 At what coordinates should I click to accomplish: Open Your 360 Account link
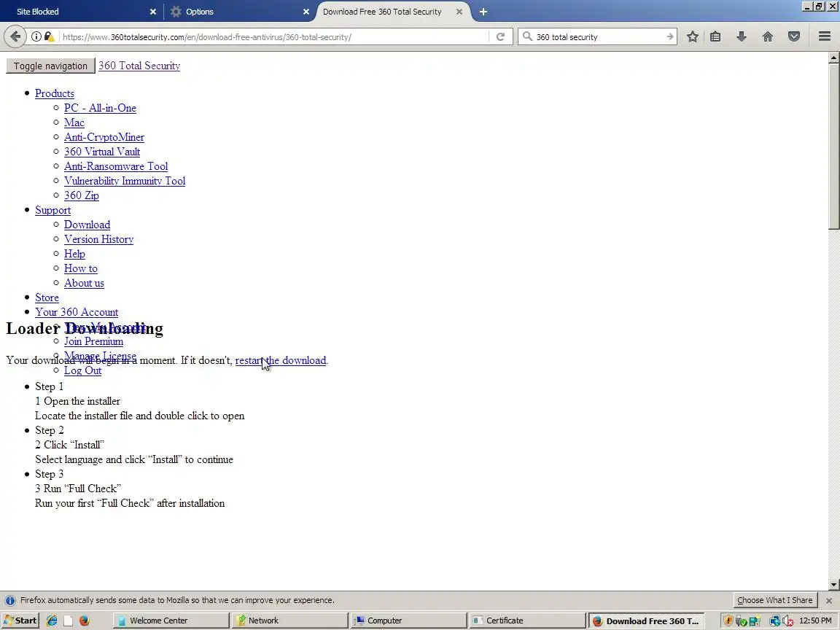point(77,312)
